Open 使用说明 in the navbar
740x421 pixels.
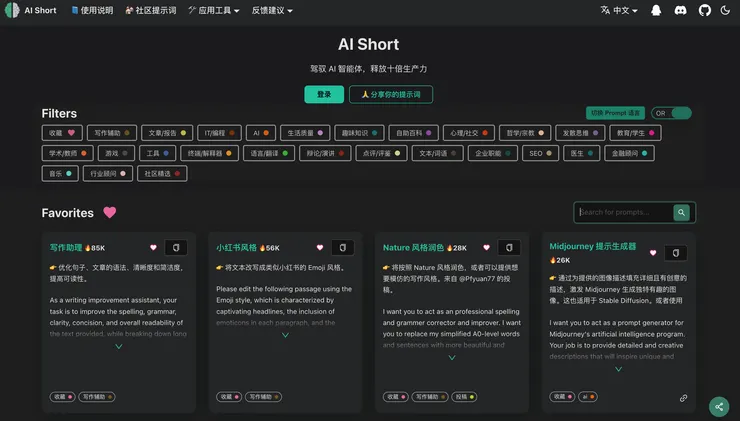click(92, 10)
